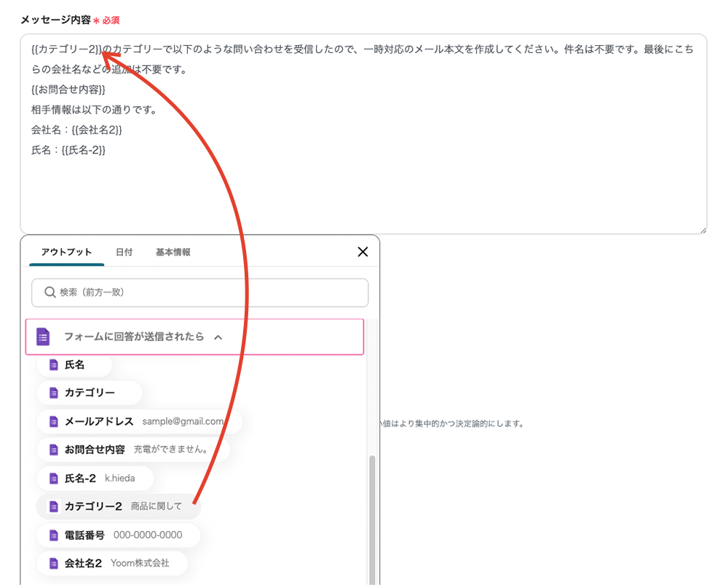Open the 基本情報 tab
Screen dimensions: 728x587
[x=173, y=252]
